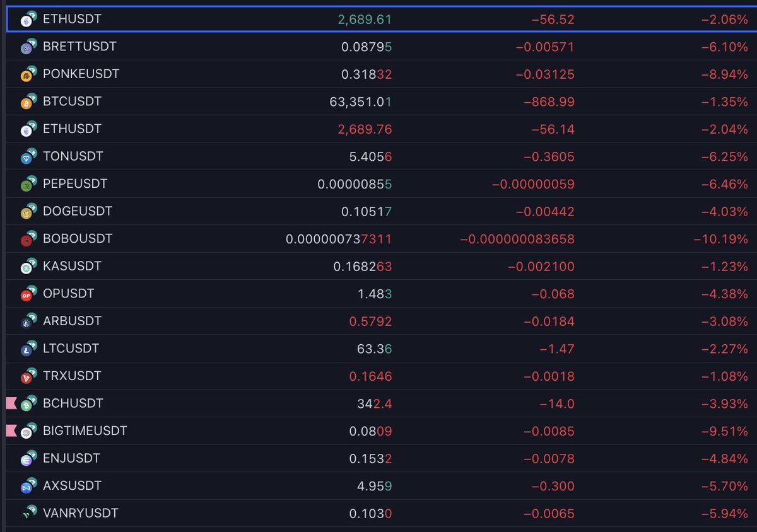Select BCHUSDT symbol name
The height and width of the screenshot is (532, 757).
point(73,403)
